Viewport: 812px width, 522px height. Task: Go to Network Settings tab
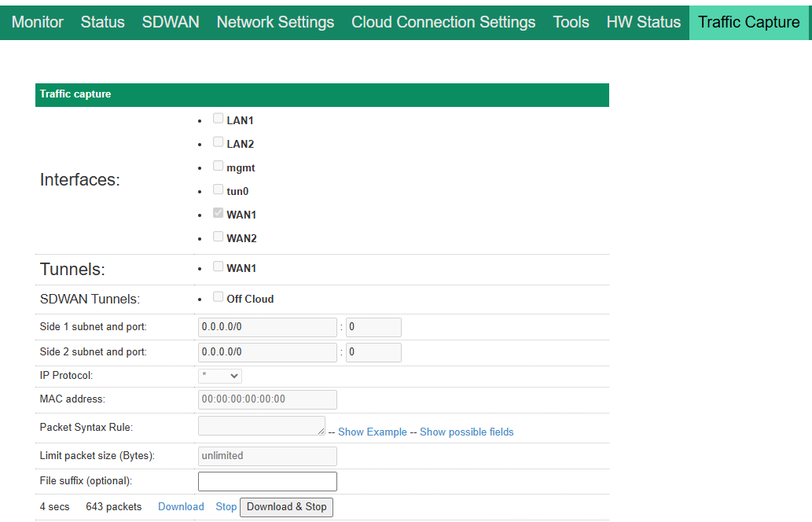tap(275, 22)
